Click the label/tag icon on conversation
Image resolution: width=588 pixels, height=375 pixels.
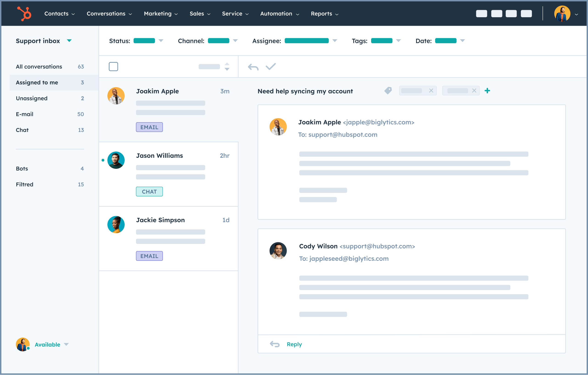388,90
